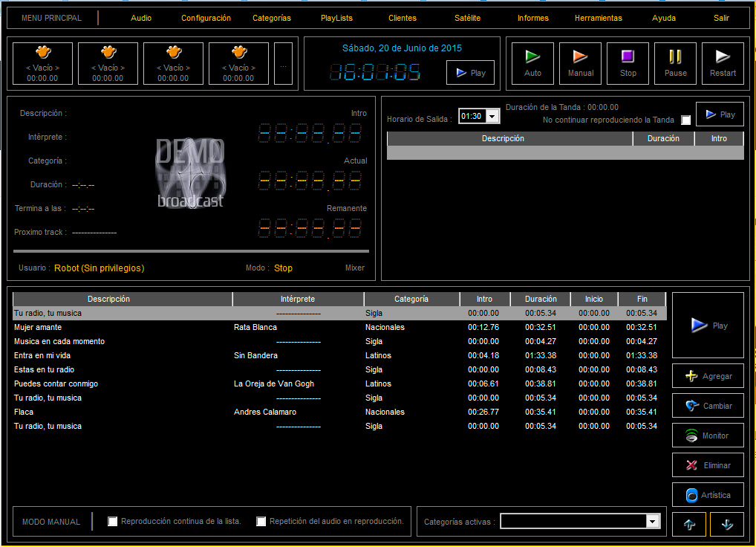Click the date 'Sábado, 20 de Junio de 2015'
The width and height of the screenshot is (756, 547).
click(x=402, y=48)
